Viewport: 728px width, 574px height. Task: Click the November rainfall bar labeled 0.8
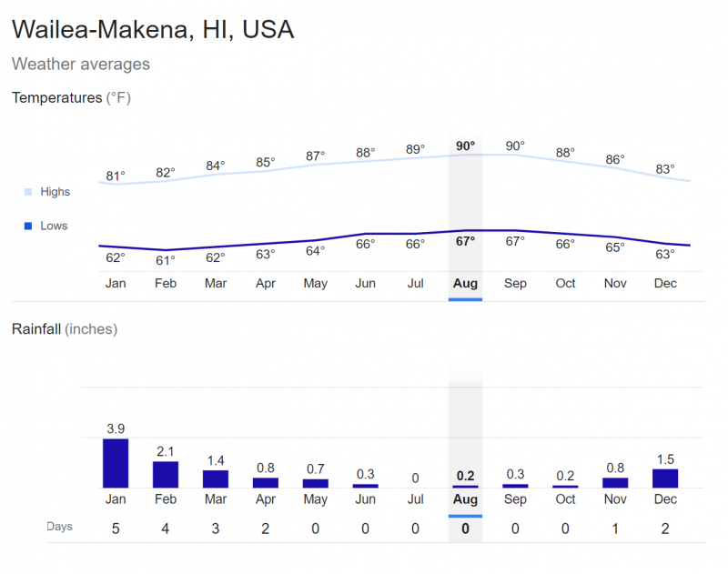tap(615, 482)
